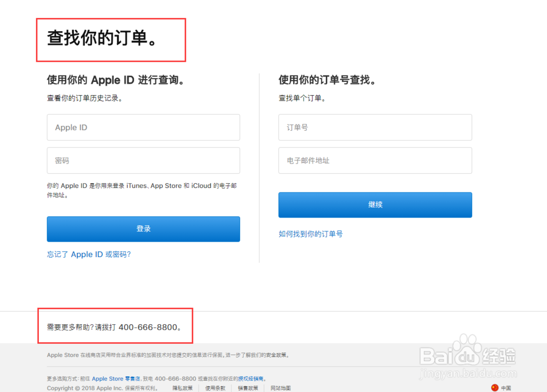The height and width of the screenshot is (392, 547).
Task: Click the 查看你的订单历史记录。 text
Action: (x=85, y=98)
